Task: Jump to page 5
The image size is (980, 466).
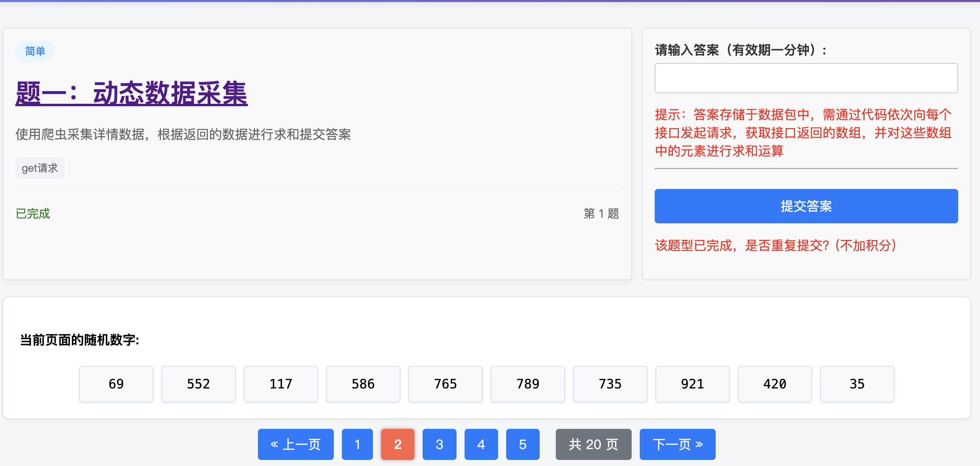Action: [x=522, y=444]
